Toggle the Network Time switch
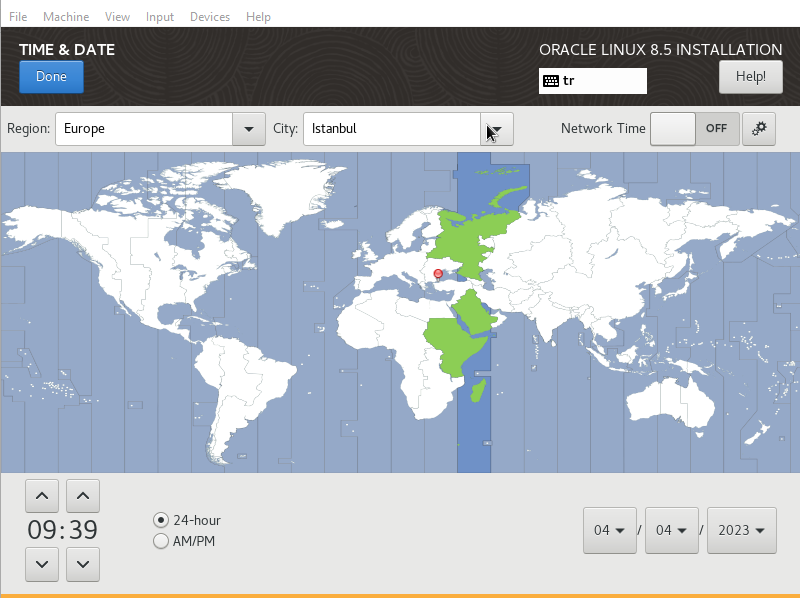Viewport: 800px width, 598px height. [694, 129]
